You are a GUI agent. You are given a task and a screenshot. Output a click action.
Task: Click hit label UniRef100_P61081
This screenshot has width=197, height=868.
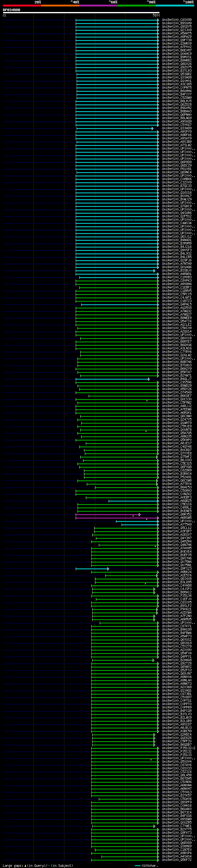click(x=176, y=169)
